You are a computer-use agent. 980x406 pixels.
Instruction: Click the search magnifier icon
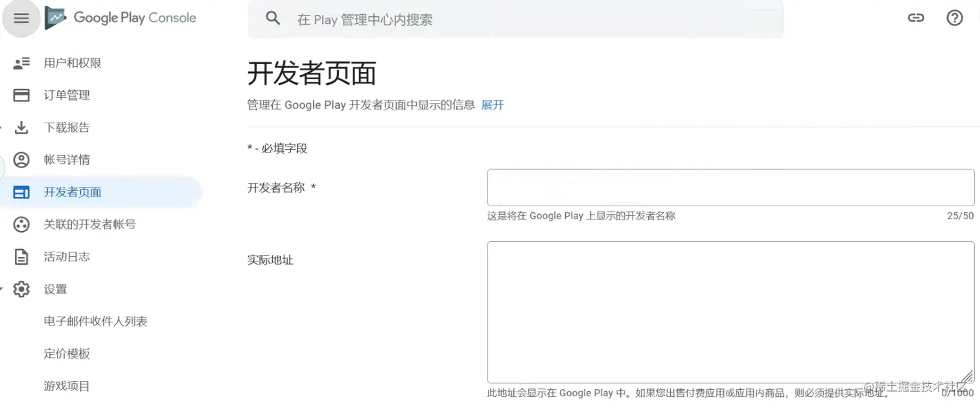coord(273,19)
